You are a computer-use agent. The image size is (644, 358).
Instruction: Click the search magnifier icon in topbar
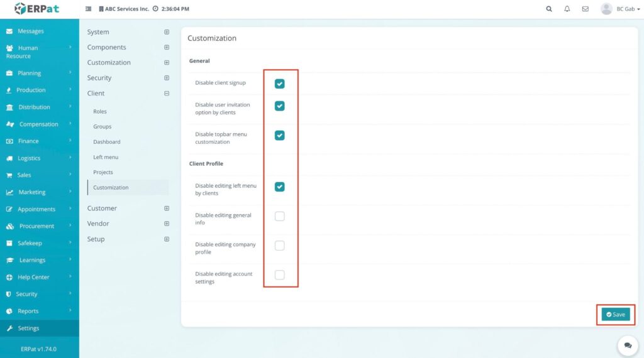tap(549, 9)
